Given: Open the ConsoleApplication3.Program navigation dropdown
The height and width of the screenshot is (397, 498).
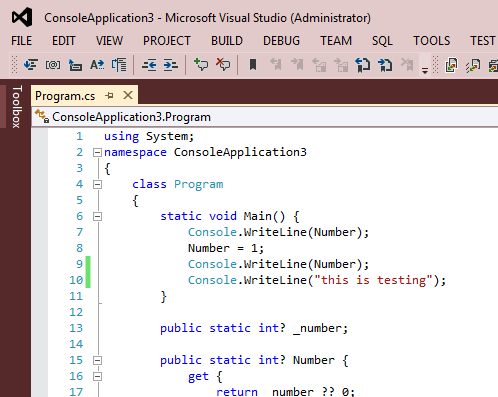Looking at the screenshot, I should 265,117.
